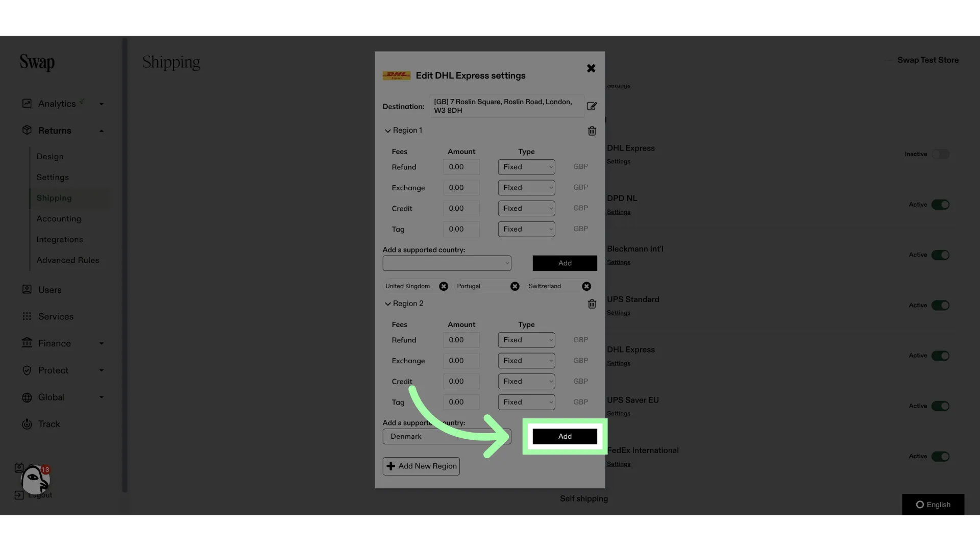Collapse the Region 1 section
The width and height of the screenshot is (980, 551).
point(388,131)
